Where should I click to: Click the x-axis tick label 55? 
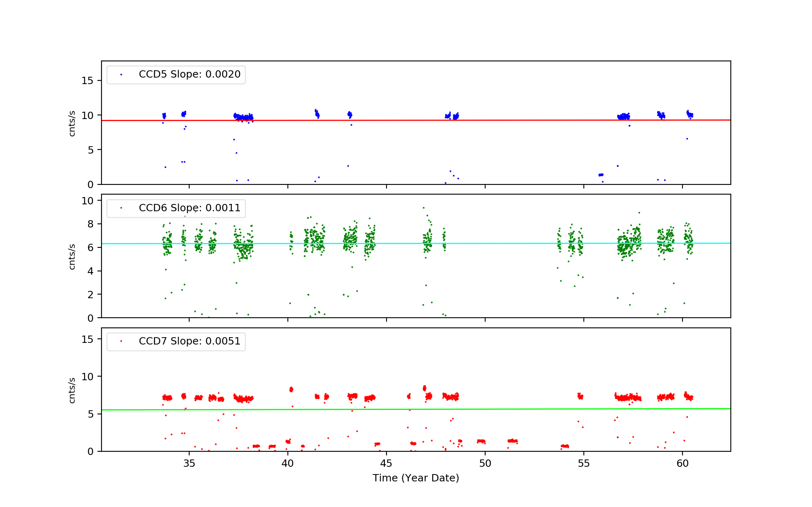[584, 464]
